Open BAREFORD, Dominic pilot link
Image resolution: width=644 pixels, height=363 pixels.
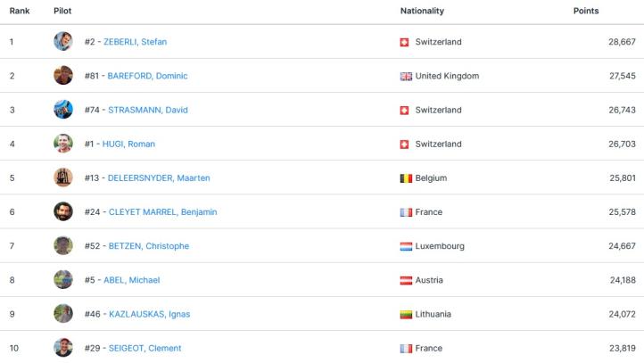147,76
